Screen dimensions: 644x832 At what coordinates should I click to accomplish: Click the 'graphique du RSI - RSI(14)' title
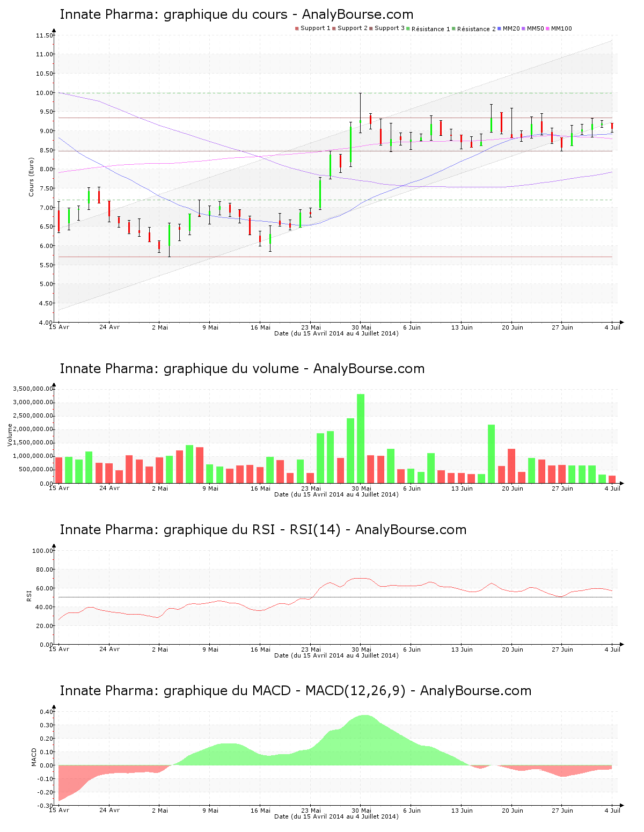[263, 530]
